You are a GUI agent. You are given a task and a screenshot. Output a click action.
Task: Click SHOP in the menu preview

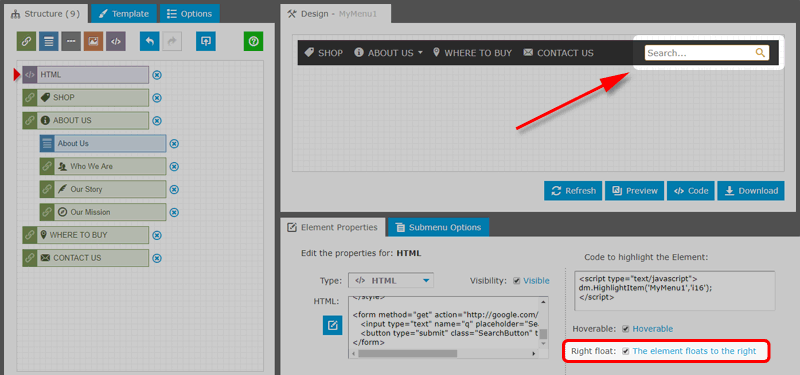click(323, 53)
